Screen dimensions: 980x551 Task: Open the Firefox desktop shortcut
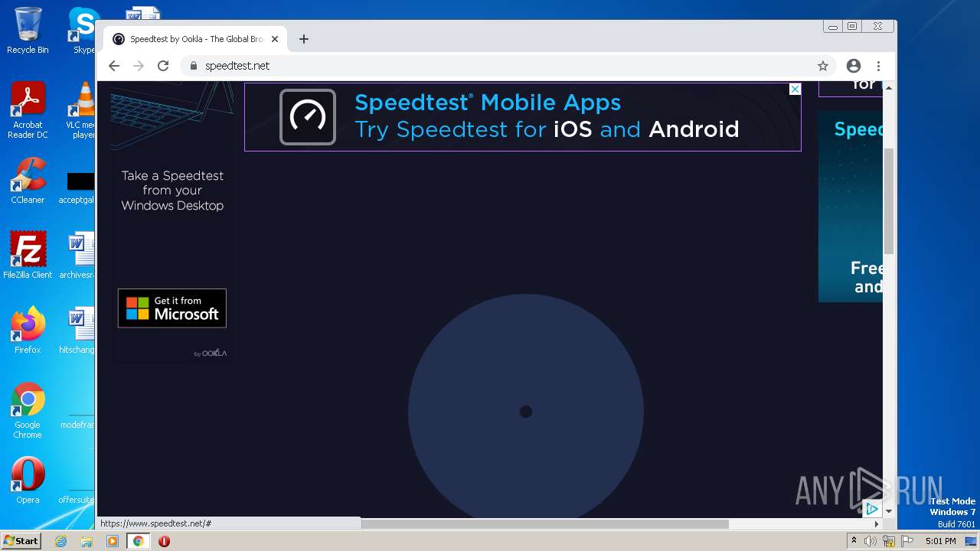click(x=28, y=331)
